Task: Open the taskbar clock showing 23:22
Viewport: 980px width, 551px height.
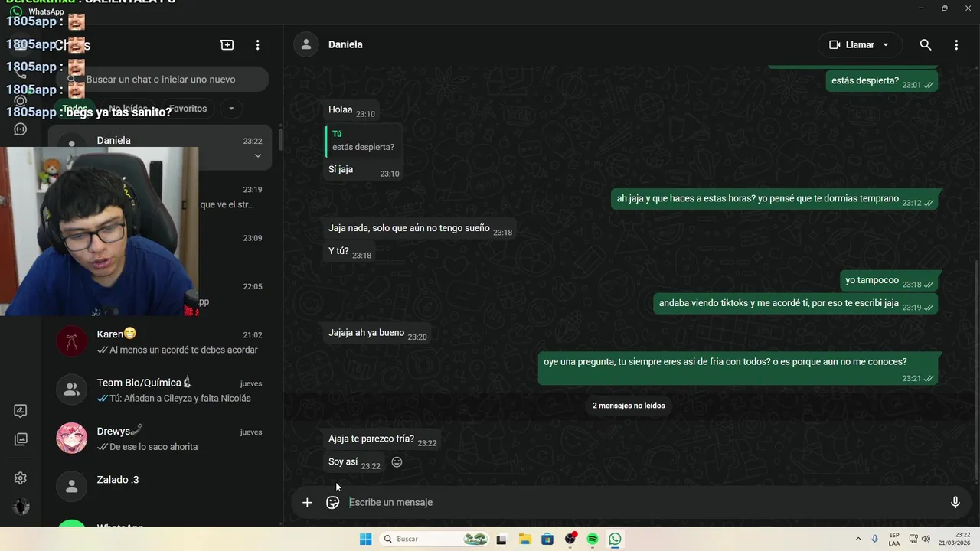Action: click(x=953, y=540)
